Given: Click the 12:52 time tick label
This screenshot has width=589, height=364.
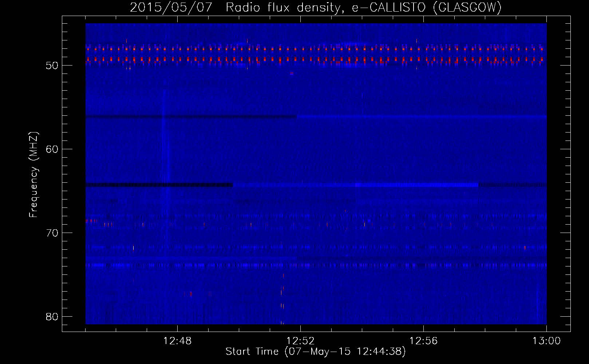Looking at the screenshot, I should point(300,341).
